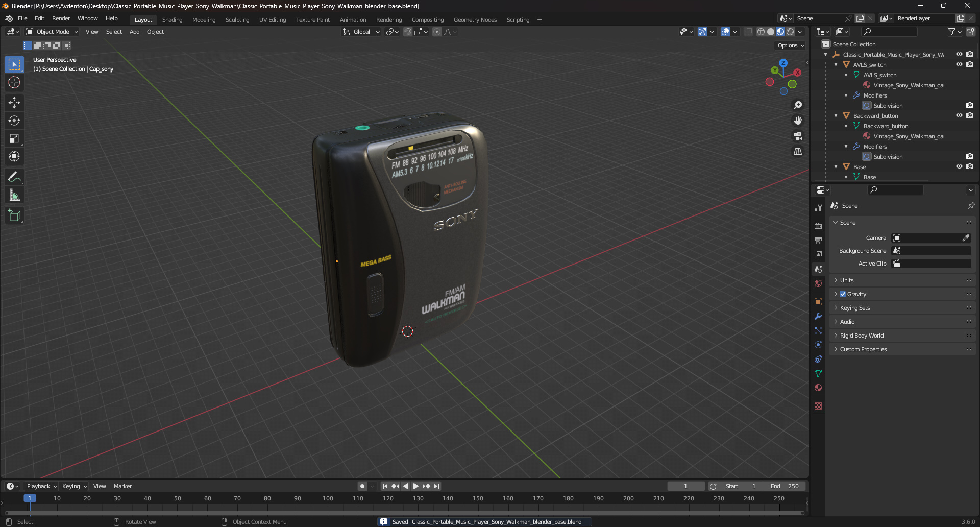Open Global transform orientation dropdown
Viewport: 980px width, 527px height.
[x=361, y=32]
